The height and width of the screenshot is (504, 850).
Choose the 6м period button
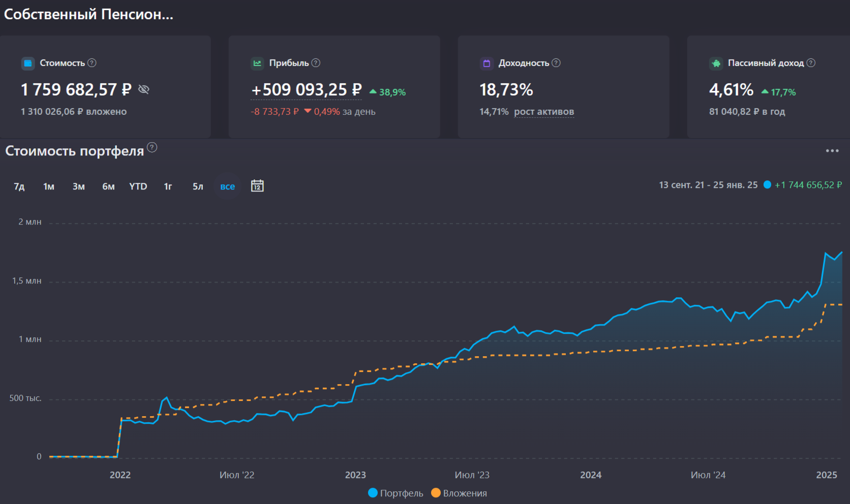(x=108, y=186)
